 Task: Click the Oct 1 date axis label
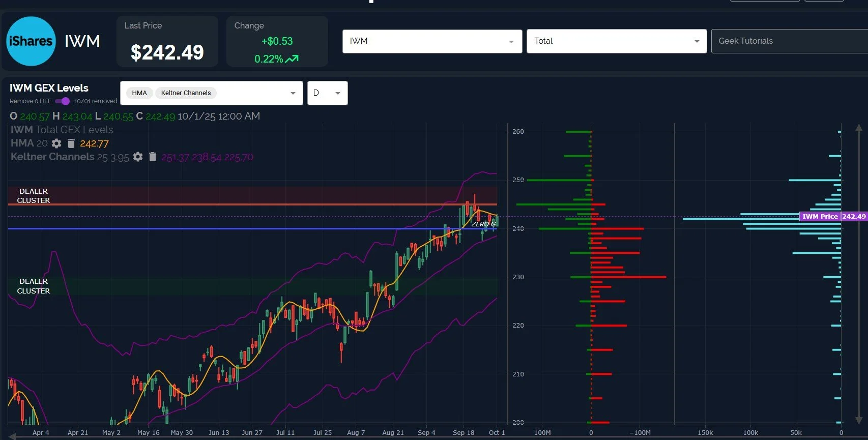click(497, 433)
